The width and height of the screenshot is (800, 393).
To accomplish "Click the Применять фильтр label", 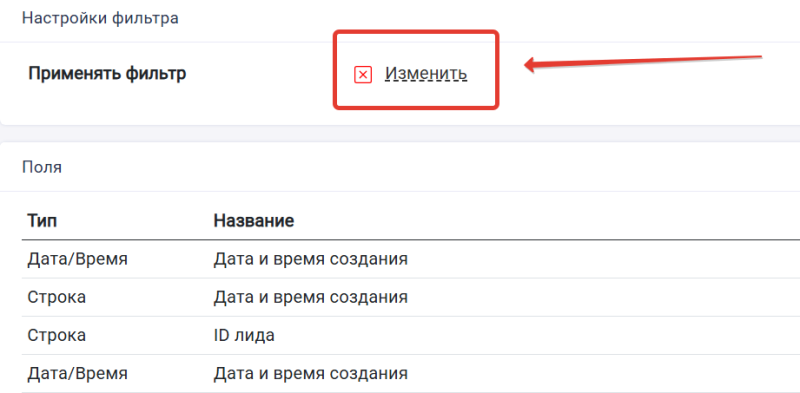I will click(x=107, y=73).
